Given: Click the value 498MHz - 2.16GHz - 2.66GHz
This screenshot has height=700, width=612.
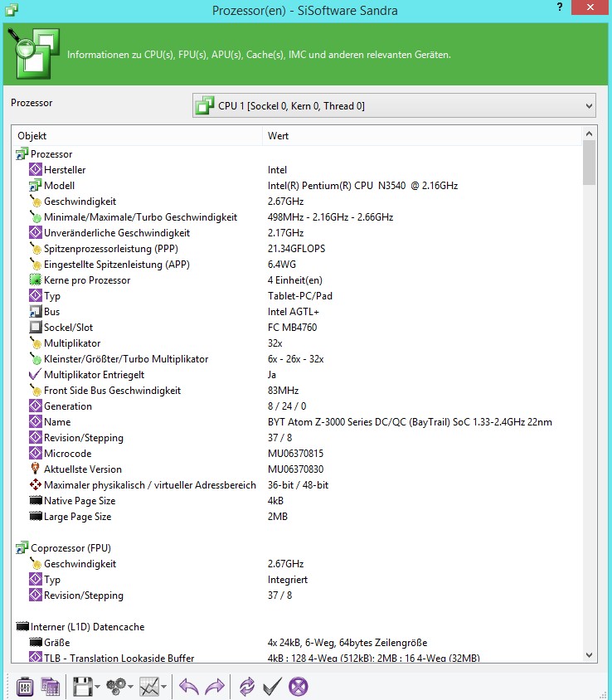Looking at the screenshot, I should (x=330, y=217).
